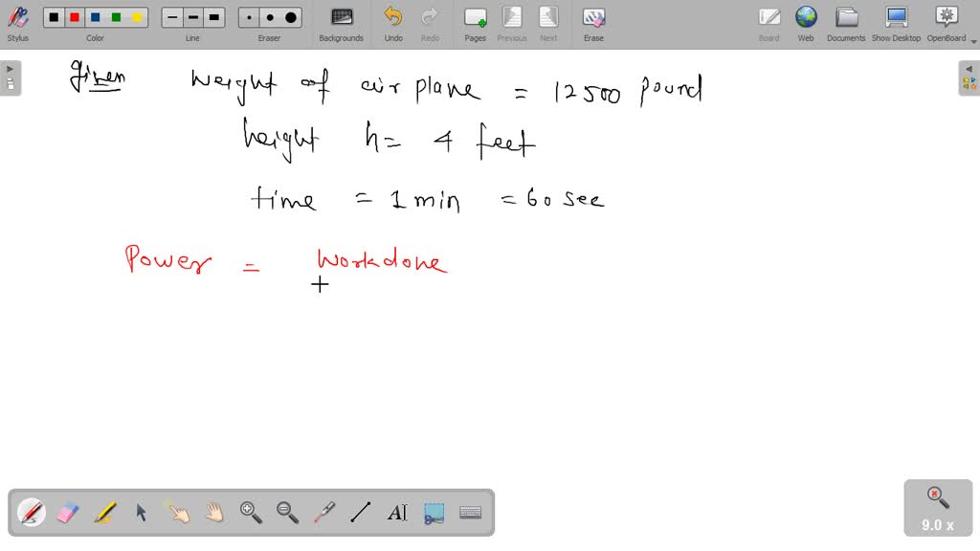Choose the Draw Line tool
The image size is (980, 551).
click(x=360, y=513)
